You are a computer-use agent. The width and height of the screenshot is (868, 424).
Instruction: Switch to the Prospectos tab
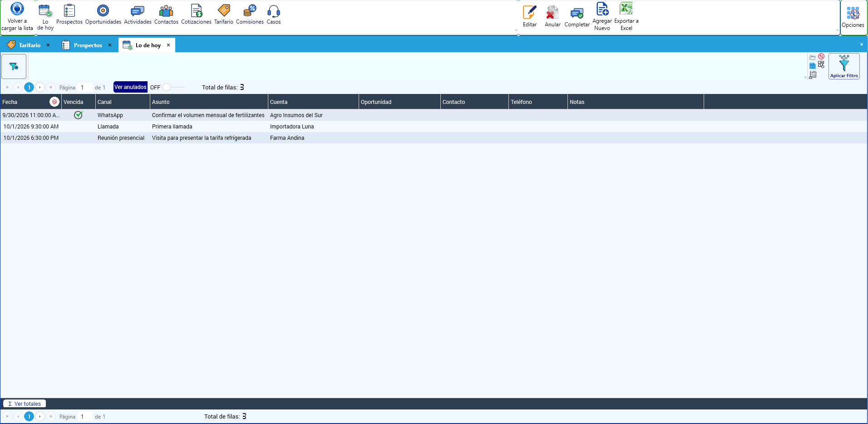coord(88,45)
